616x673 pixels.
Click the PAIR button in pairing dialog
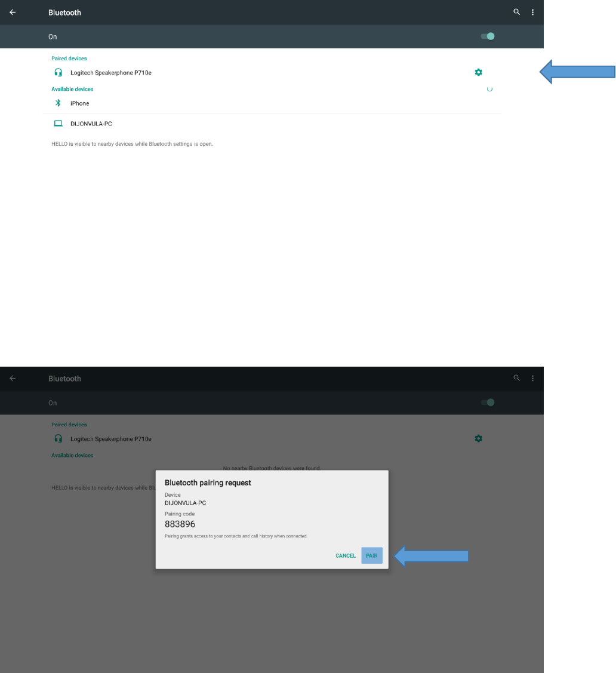pyautogui.click(x=371, y=555)
